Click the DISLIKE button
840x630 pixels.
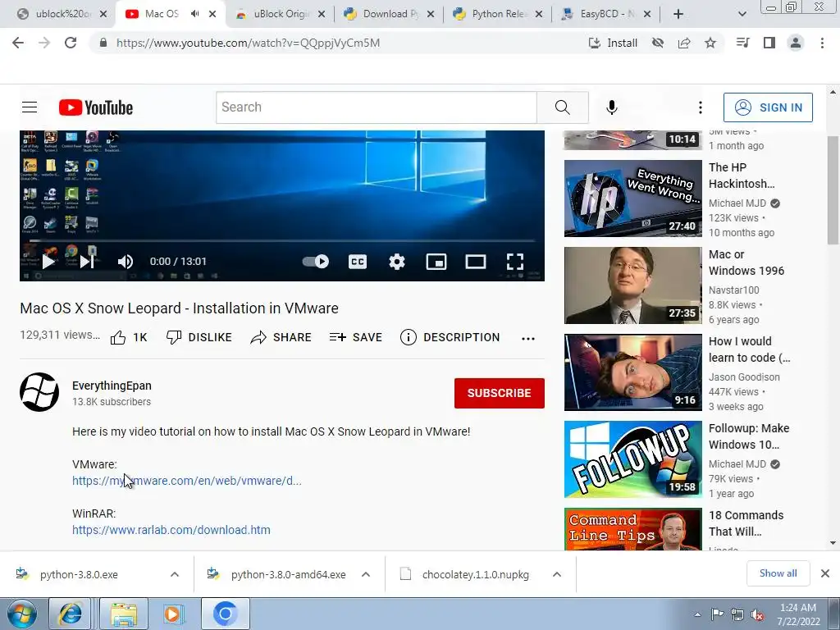pyautogui.click(x=199, y=337)
